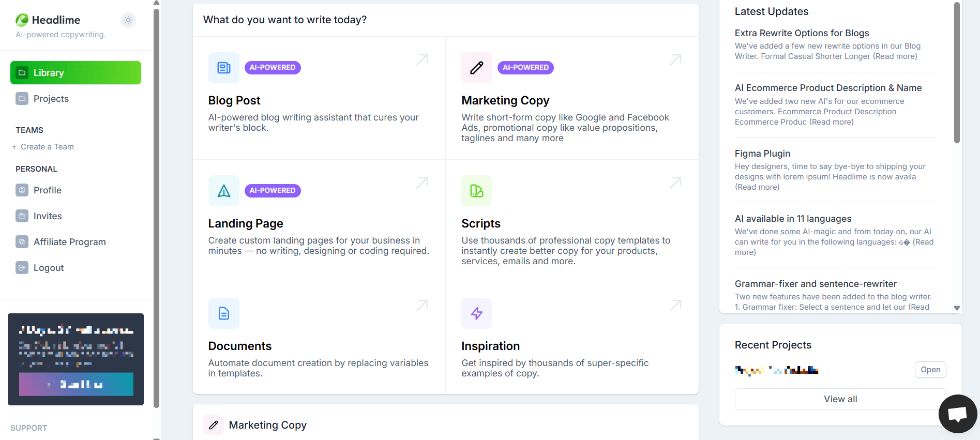Open Scripts card arrow
Image resolution: width=980 pixels, height=440 pixels.
[675, 183]
